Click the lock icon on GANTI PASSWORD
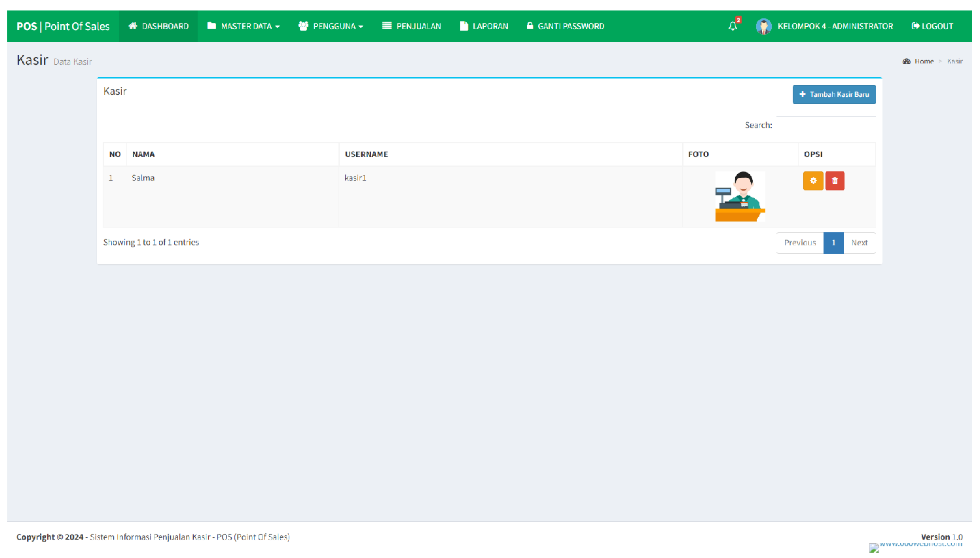Viewport: 980px width, 558px height. click(x=530, y=26)
